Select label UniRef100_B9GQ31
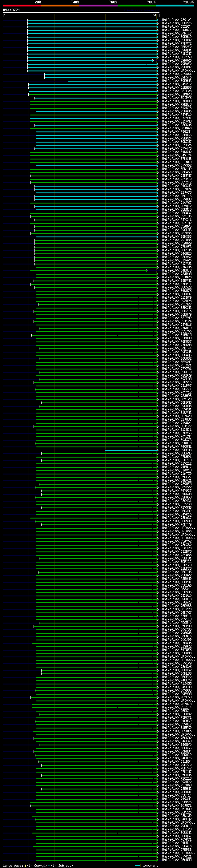The width and height of the screenshot is (197, 868). pyautogui.click(x=176, y=50)
